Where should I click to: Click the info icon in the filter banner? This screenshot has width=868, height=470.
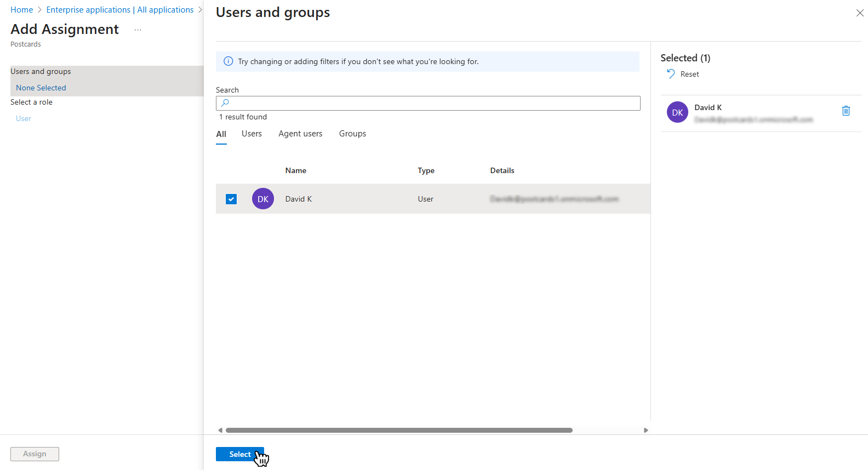pos(229,61)
